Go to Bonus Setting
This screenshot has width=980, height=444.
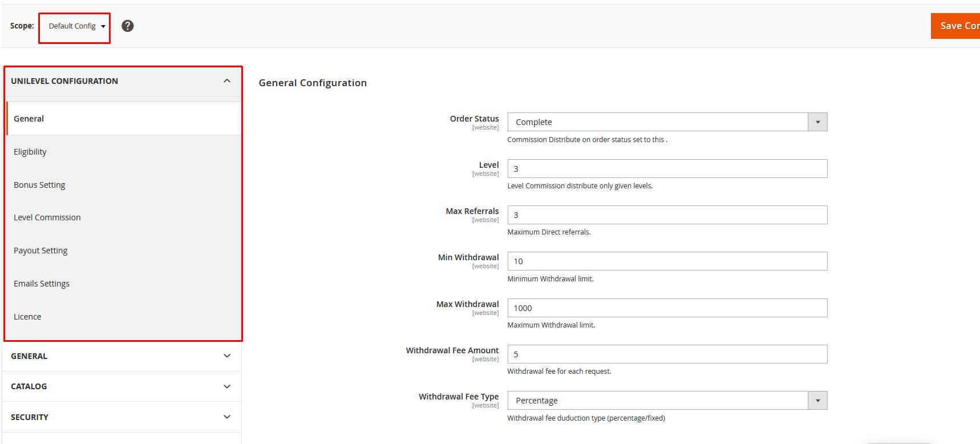pos(39,185)
